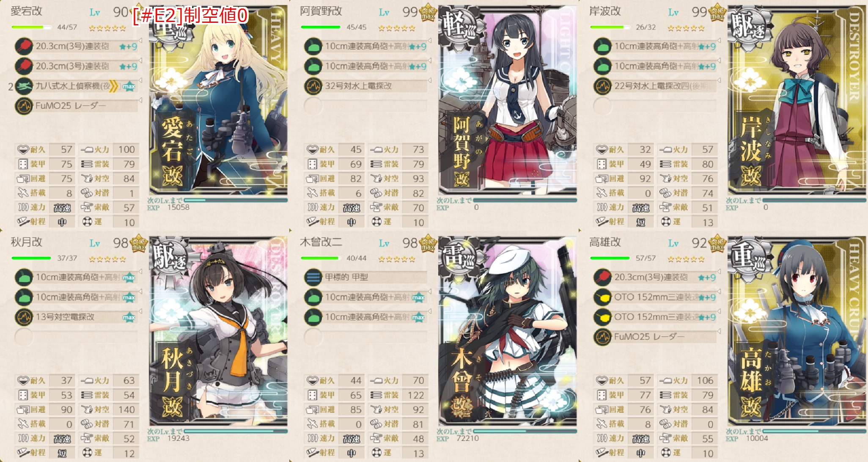The height and width of the screenshot is (462, 868).
Task: Open Kiso Kai Ni's portrait card
Action: pos(508,331)
